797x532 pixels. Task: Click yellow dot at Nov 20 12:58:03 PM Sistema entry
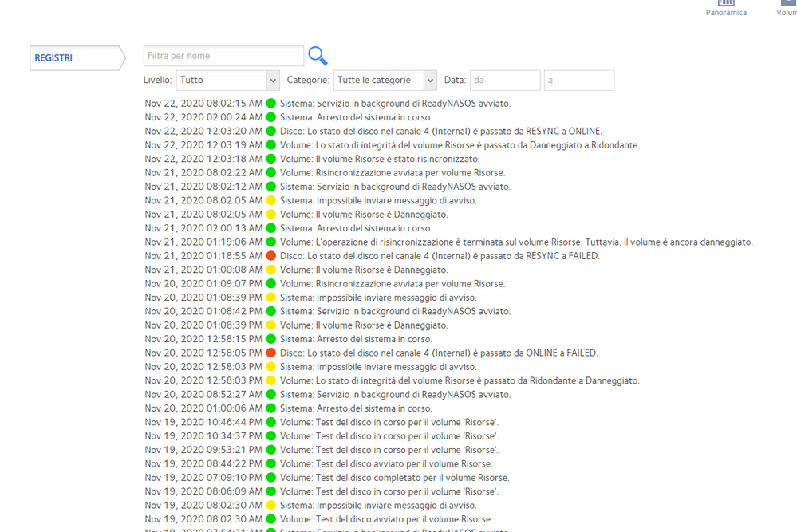[x=271, y=367]
